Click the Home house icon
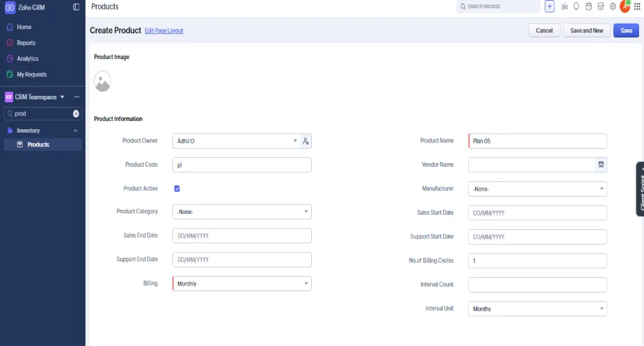This screenshot has width=644, height=346. (x=10, y=27)
